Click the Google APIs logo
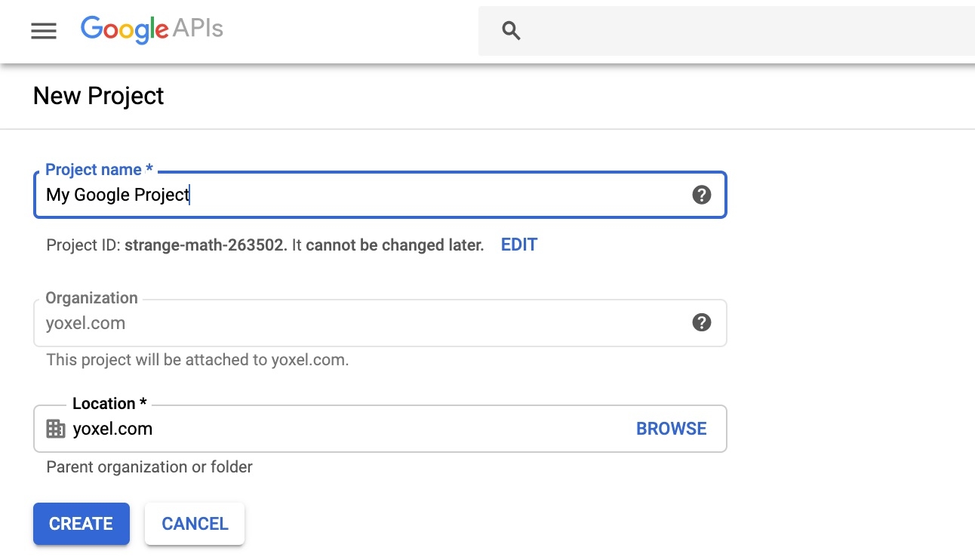Screen dimensions: 975x560 click(x=152, y=29)
